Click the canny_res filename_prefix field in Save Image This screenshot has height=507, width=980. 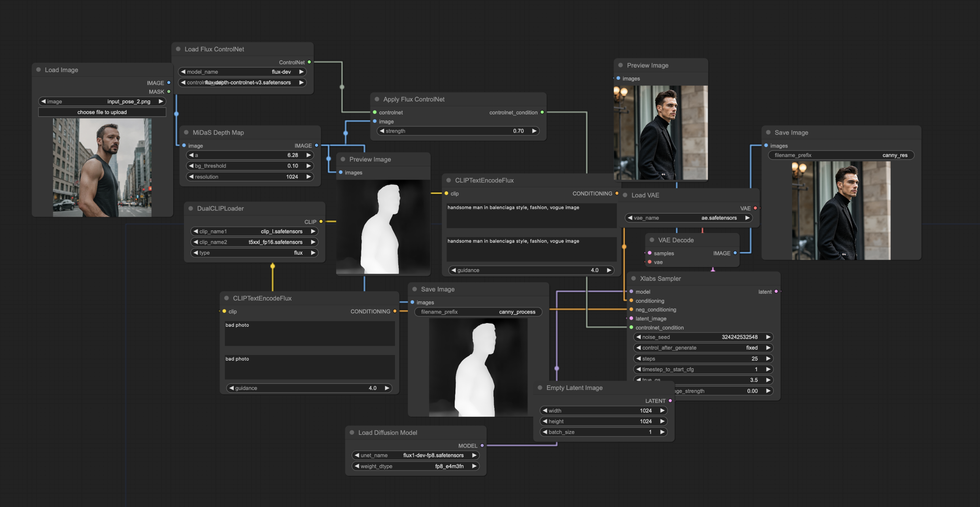[841, 155]
